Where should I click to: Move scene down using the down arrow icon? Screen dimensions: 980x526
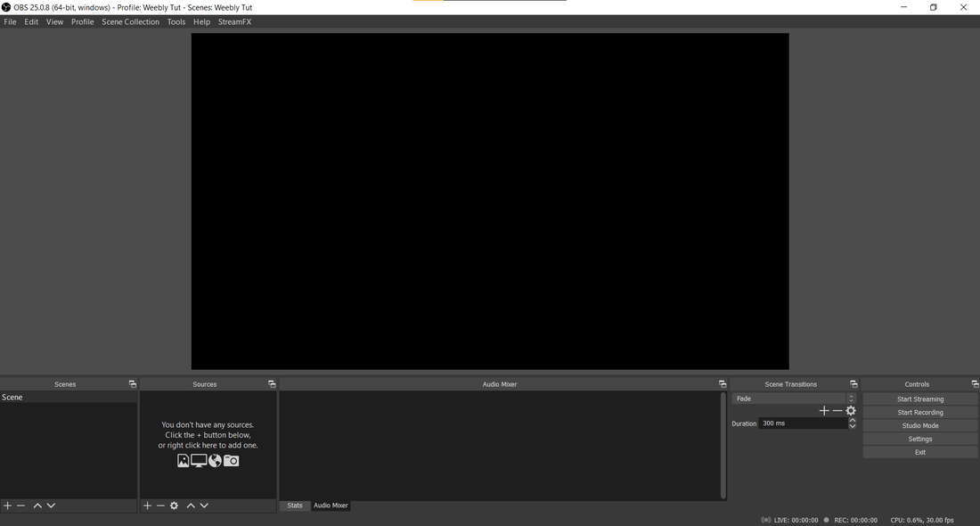[x=50, y=505]
